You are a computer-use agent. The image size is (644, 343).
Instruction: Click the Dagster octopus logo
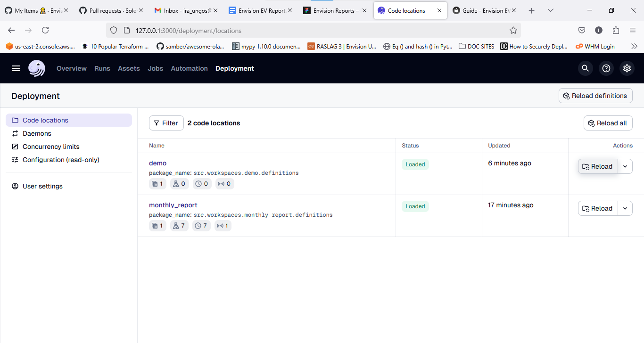(37, 68)
